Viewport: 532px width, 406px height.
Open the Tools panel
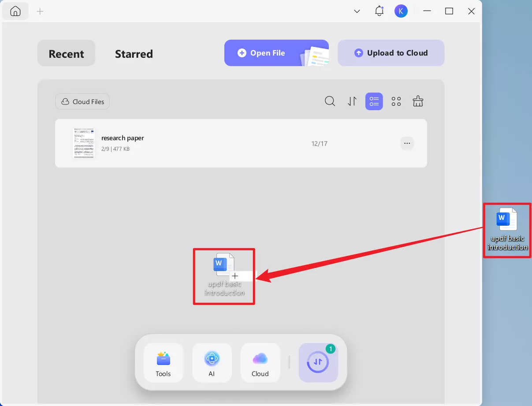pyautogui.click(x=163, y=362)
